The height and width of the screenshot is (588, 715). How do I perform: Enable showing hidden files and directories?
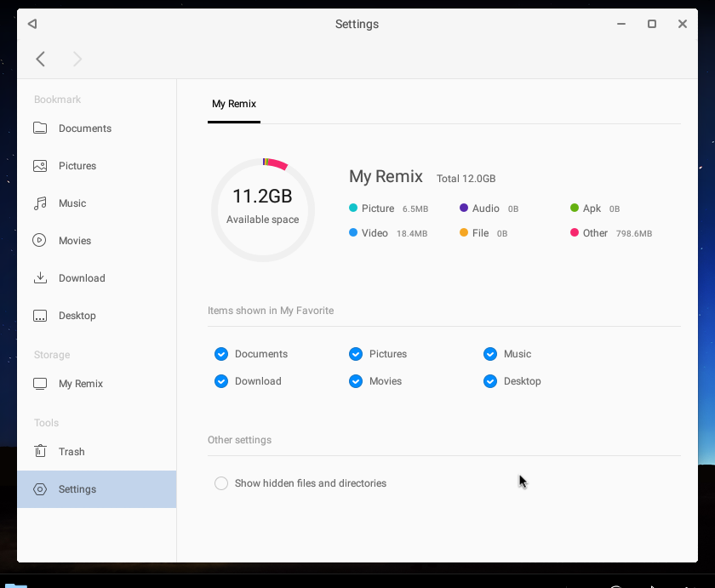point(221,482)
